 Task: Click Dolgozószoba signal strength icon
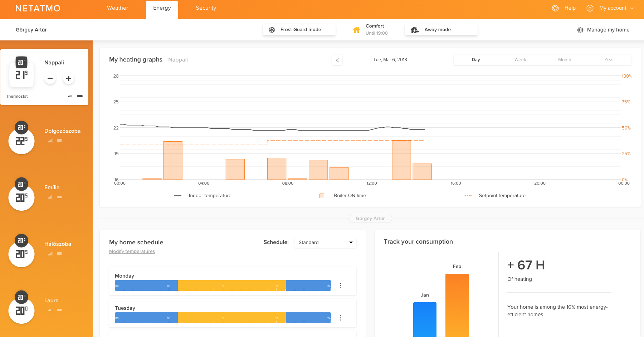tap(50, 141)
